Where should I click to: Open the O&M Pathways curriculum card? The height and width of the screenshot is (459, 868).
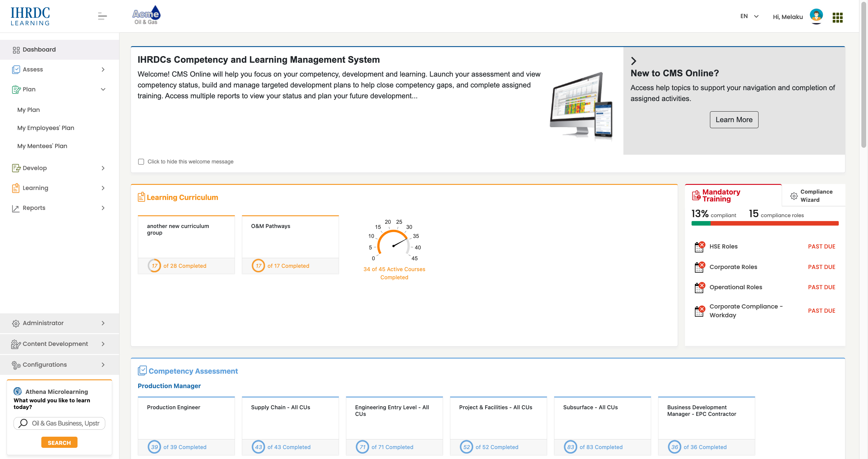click(290, 245)
